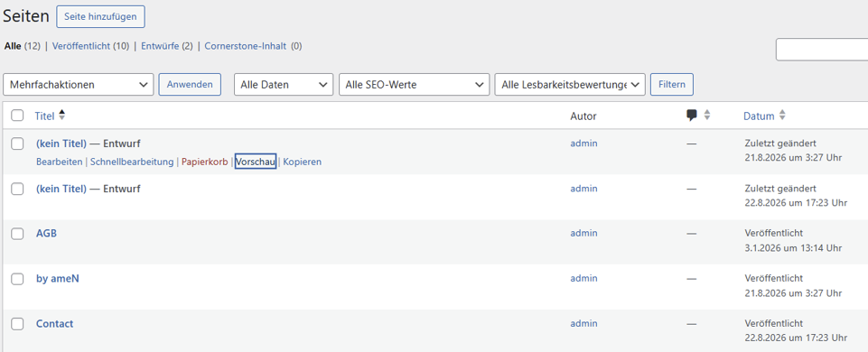Select the Contact page checkbox
Screen dimensions: 868x352
pos(18,324)
